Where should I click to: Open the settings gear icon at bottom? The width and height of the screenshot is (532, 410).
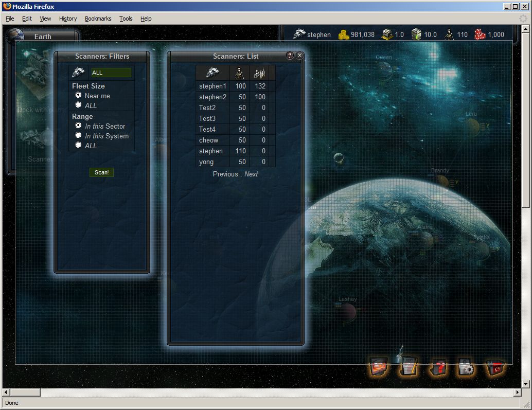466,367
